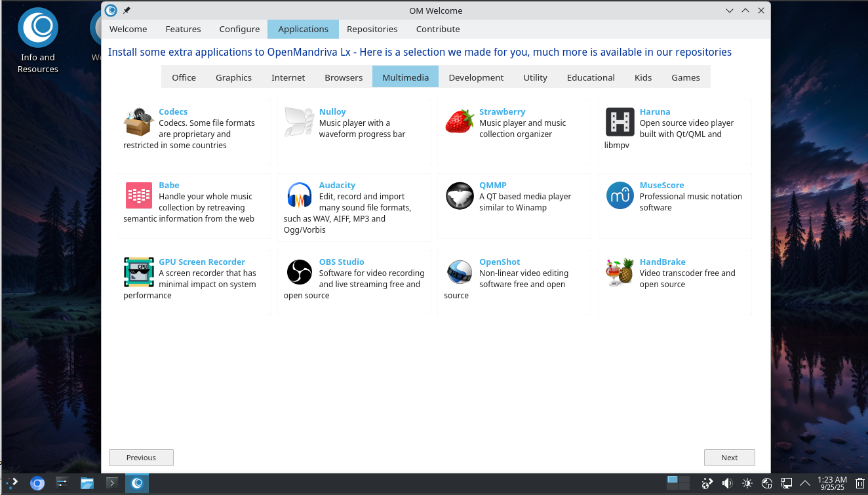
Task: Click the QMMP media player icon
Action: (x=459, y=196)
